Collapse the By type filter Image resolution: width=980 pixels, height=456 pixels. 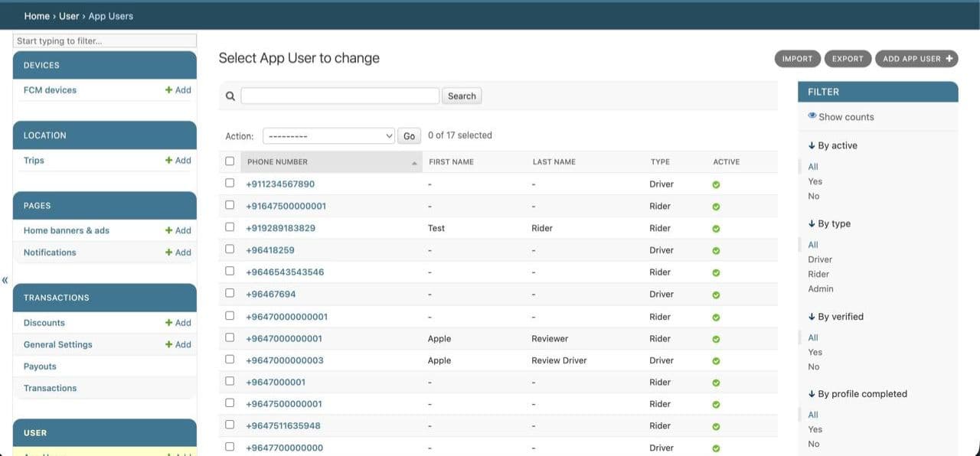pos(829,223)
